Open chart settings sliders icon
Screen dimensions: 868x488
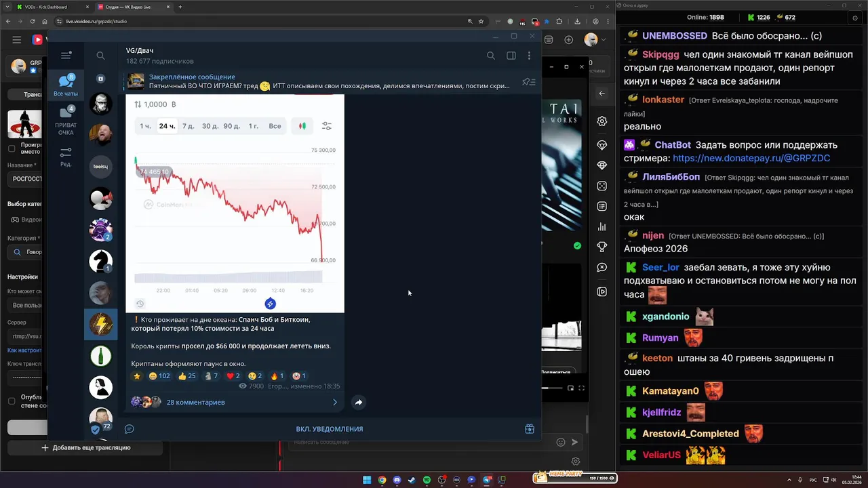pyautogui.click(x=327, y=126)
